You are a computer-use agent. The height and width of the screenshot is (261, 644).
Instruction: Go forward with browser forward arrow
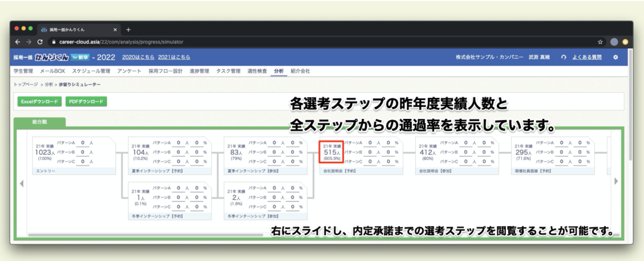(x=29, y=42)
